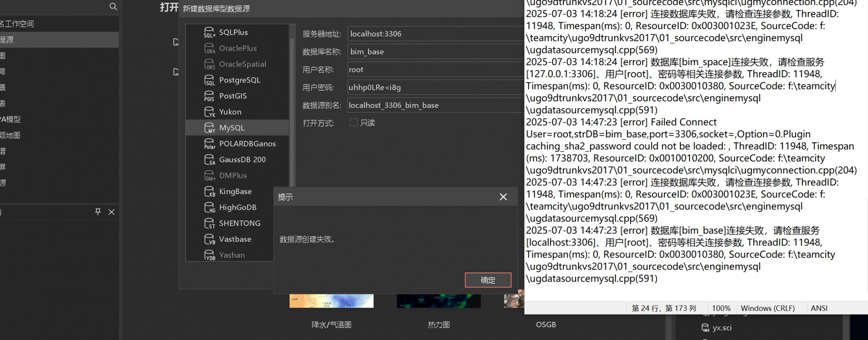Screen dimensions: 868x340
Task: Close the lower left panel
Action: (x=111, y=212)
